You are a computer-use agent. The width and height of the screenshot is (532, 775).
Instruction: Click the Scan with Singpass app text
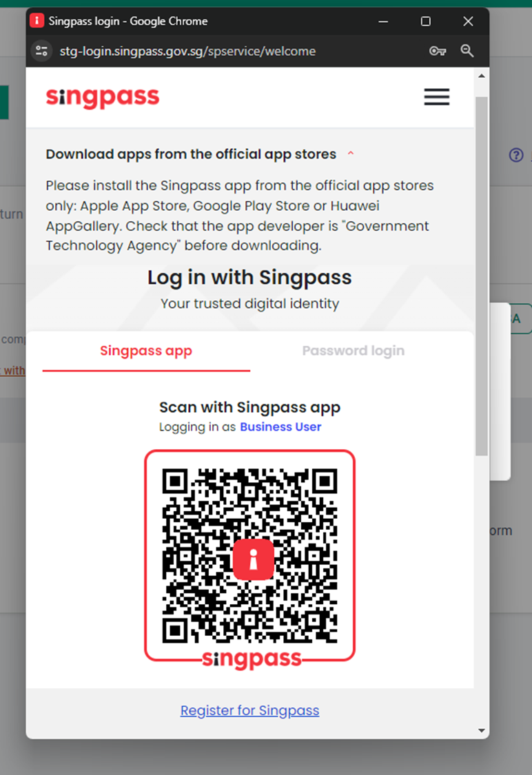click(249, 407)
